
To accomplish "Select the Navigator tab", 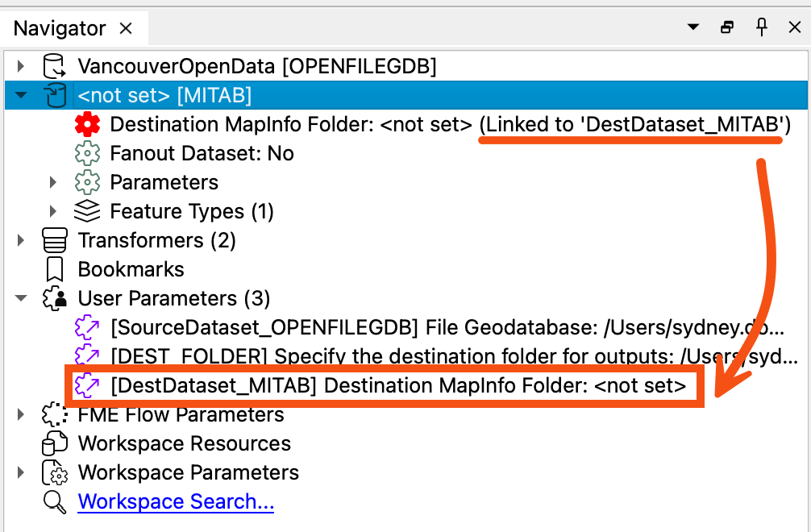I will click(x=60, y=28).
